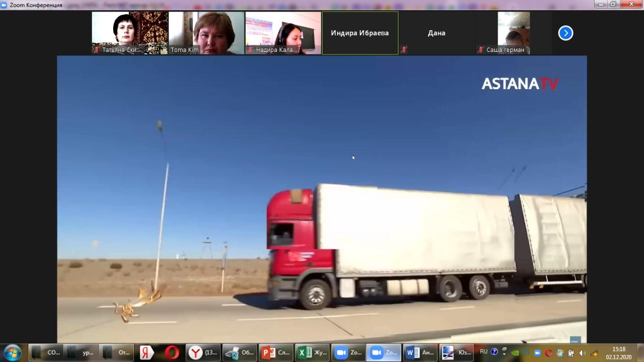Open the PowerPoint presentation in the taskbar
Viewport: 644px width, 362px height.
coord(276,352)
